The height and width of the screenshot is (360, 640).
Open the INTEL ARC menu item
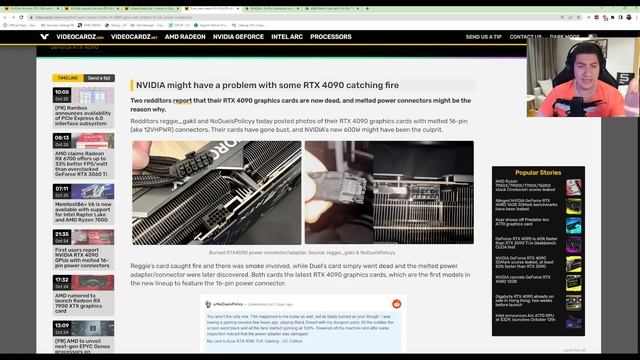point(287,37)
